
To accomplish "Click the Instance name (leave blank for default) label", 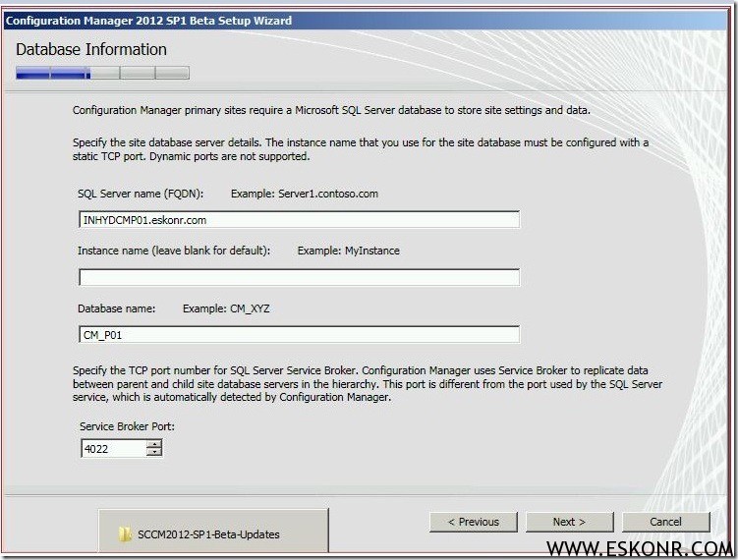I will pyautogui.click(x=174, y=251).
